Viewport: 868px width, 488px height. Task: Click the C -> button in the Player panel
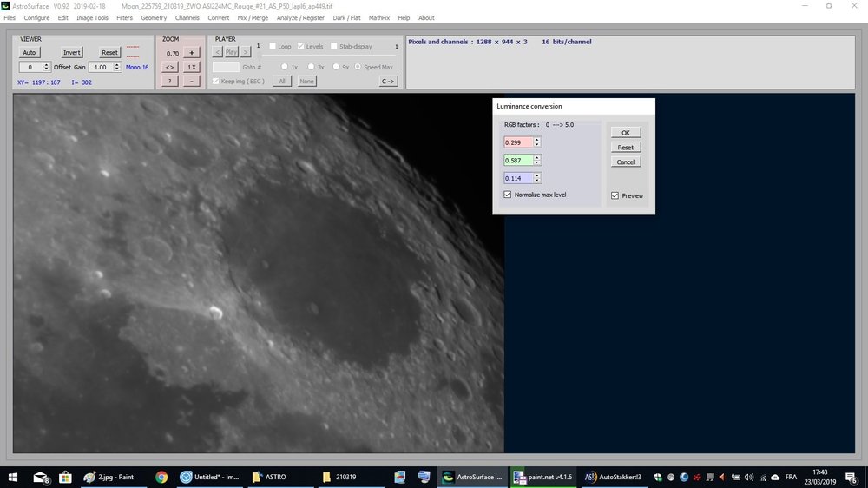coord(387,81)
